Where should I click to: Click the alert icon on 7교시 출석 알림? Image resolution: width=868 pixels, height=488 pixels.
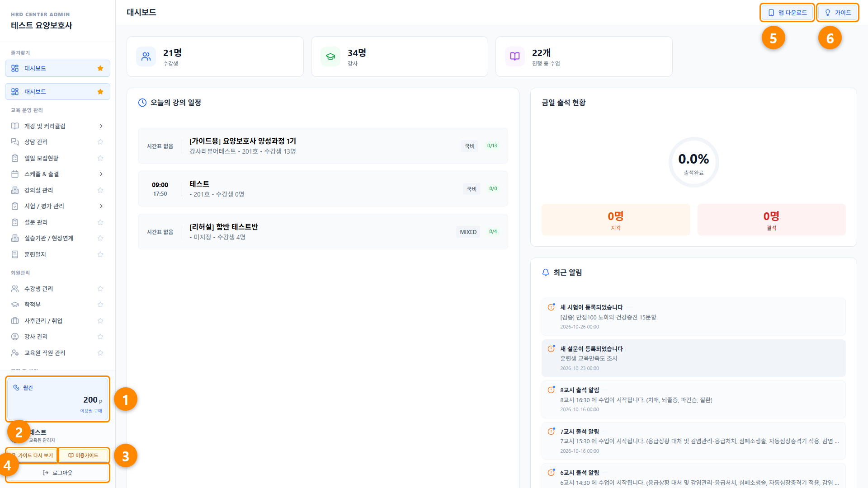(x=551, y=432)
